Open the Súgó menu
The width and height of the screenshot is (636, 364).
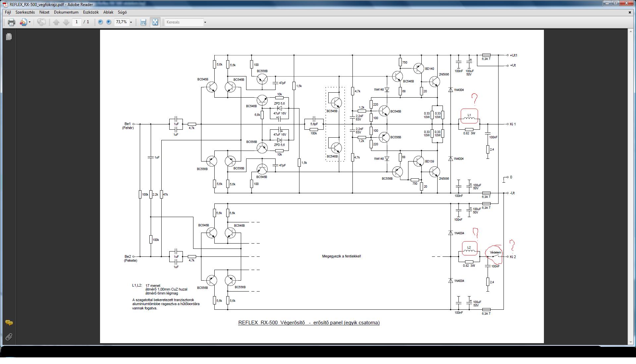pyautogui.click(x=122, y=12)
